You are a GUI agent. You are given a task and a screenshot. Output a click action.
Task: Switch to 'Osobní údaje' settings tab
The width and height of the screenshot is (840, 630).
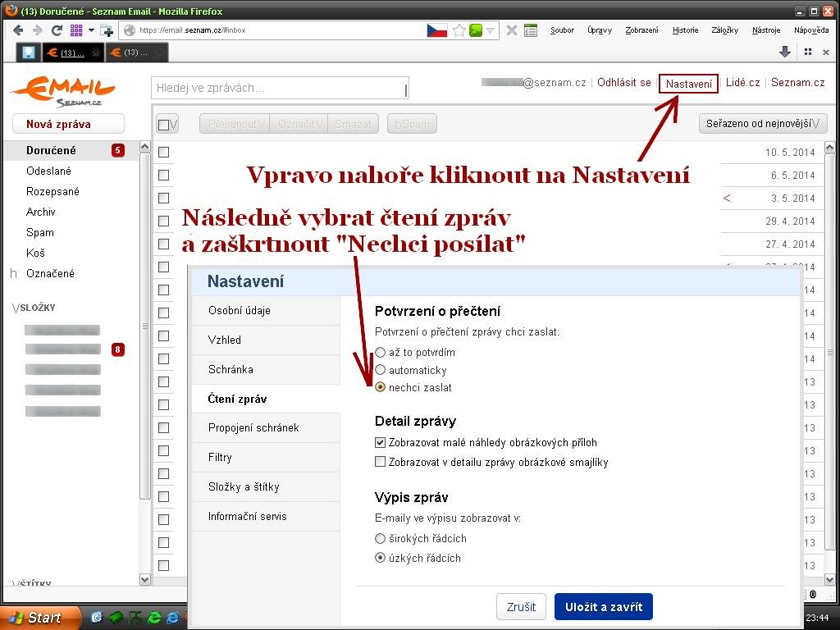point(267,311)
